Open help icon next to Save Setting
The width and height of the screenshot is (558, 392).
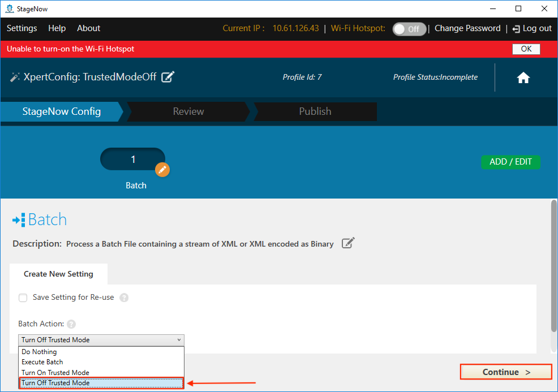click(124, 298)
